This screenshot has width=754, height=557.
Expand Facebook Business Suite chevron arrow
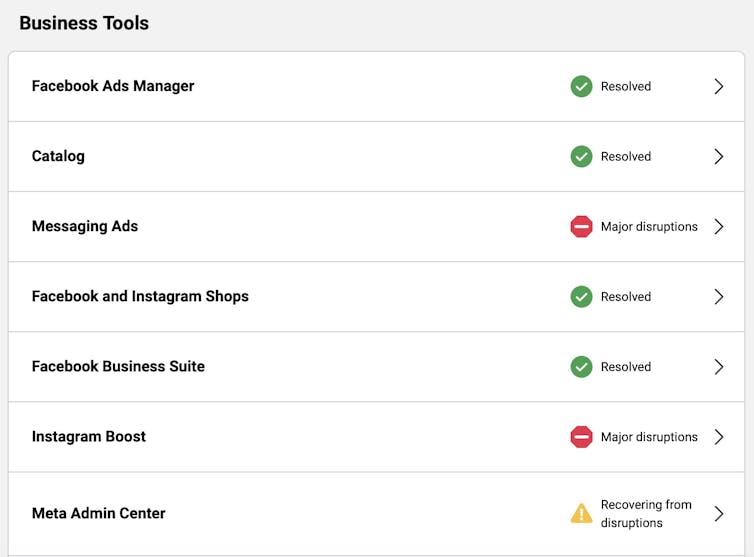(718, 367)
